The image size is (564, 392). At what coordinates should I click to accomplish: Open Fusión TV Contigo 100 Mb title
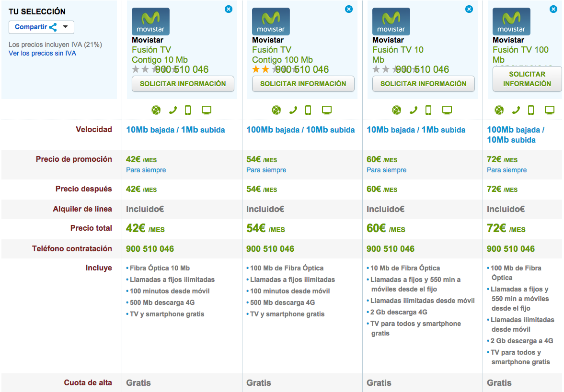coord(282,55)
